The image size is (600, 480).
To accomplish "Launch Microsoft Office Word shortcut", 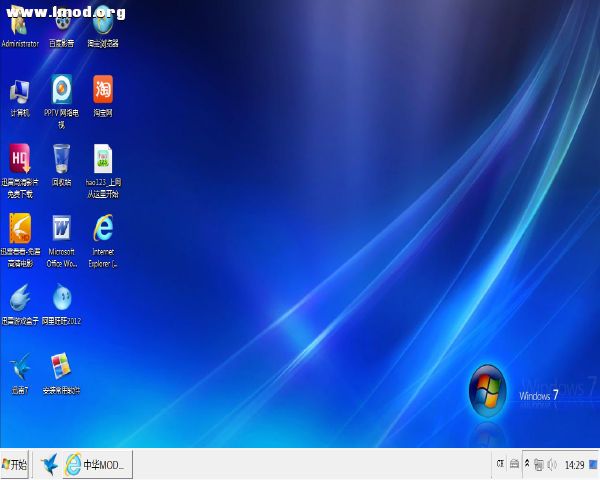I will click(62, 229).
